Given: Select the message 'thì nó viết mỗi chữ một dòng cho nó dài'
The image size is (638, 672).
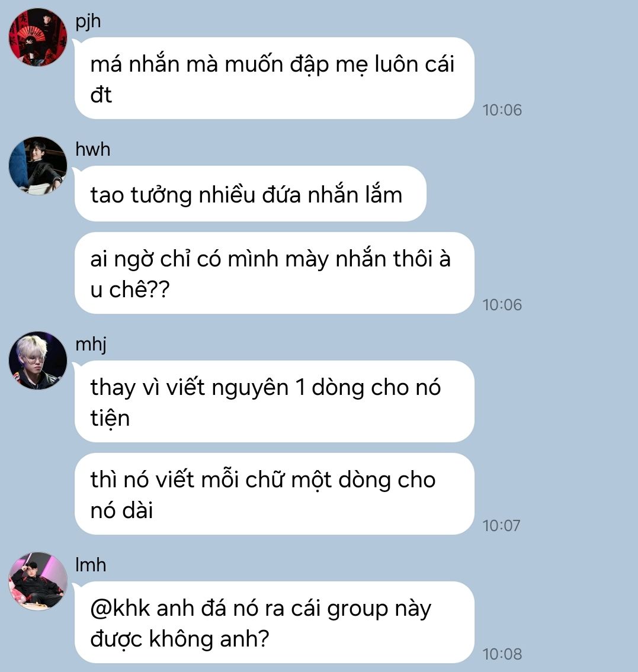Looking at the screenshot, I should tap(274, 494).
